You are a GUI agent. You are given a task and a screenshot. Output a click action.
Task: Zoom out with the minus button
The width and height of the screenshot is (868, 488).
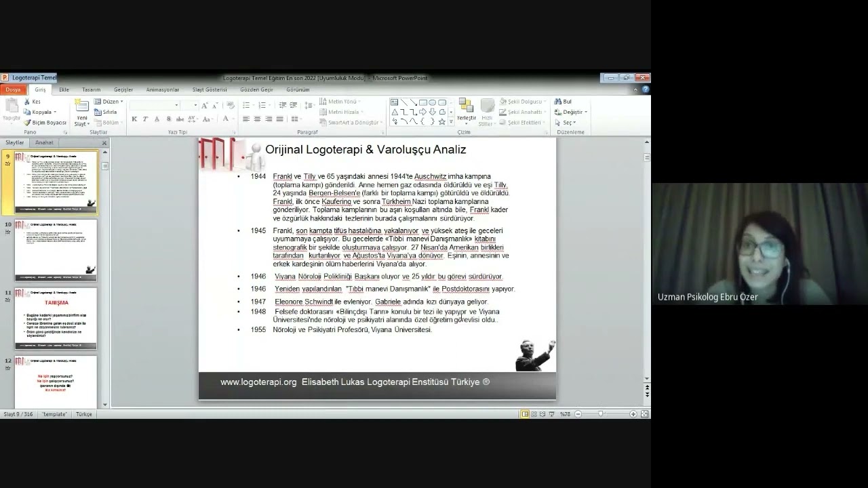click(578, 414)
